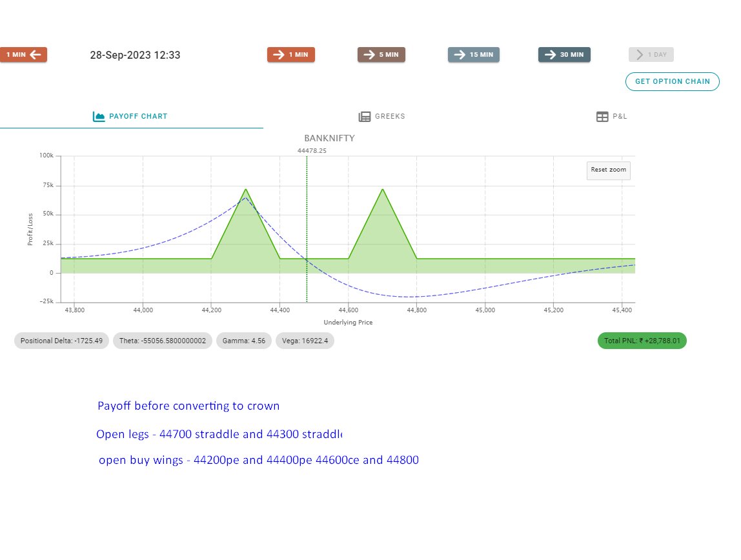741x560 pixels.
Task: Switch to the GREEKS tab
Action: click(x=382, y=116)
